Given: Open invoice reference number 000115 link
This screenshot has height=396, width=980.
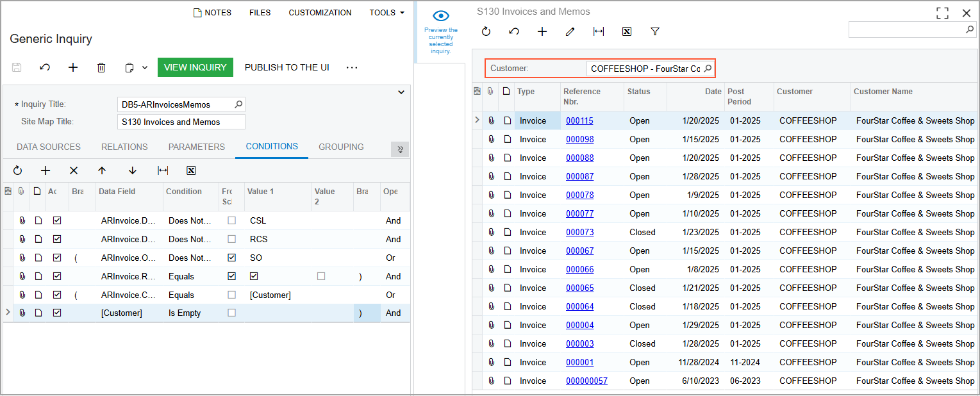Looking at the screenshot, I should pyautogui.click(x=579, y=120).
